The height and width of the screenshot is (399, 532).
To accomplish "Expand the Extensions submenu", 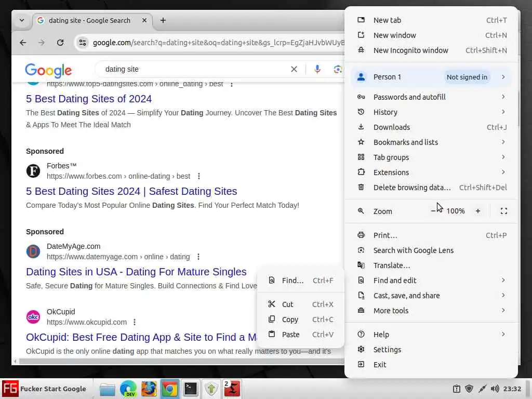I will pyautogui.click(x=432, y=172).
